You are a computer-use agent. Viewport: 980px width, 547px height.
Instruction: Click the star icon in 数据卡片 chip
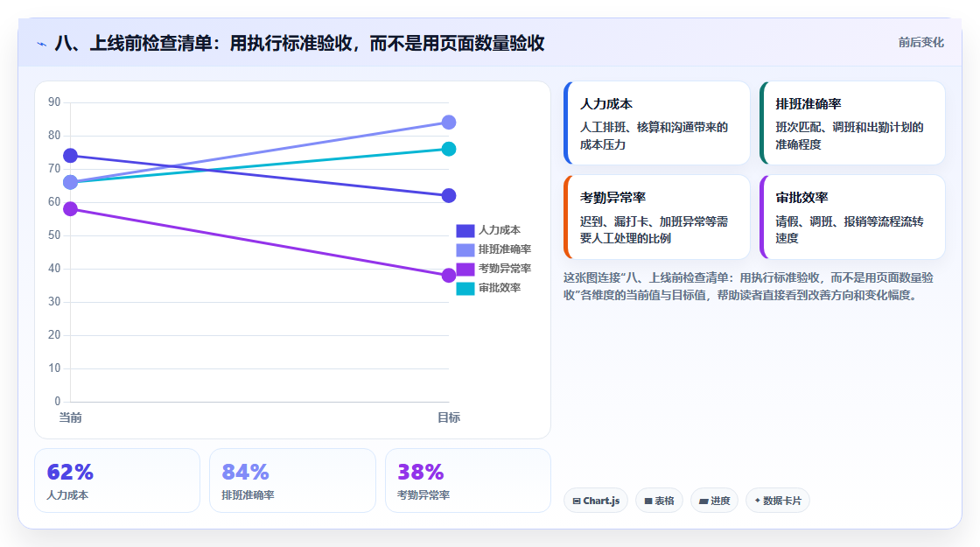(x=758, y=501)
